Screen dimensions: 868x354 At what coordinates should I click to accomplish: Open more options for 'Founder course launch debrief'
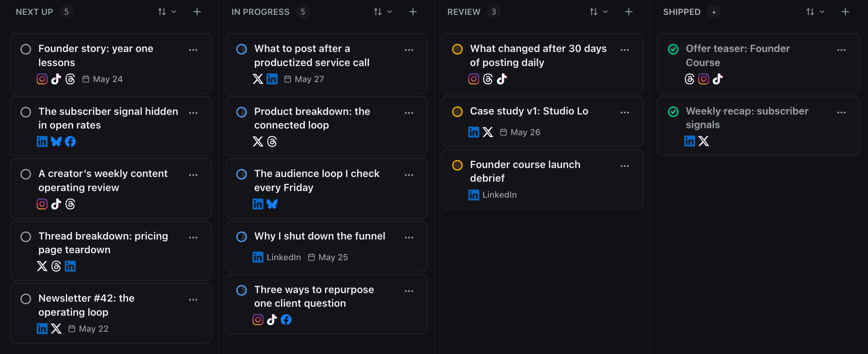point(625,166)
